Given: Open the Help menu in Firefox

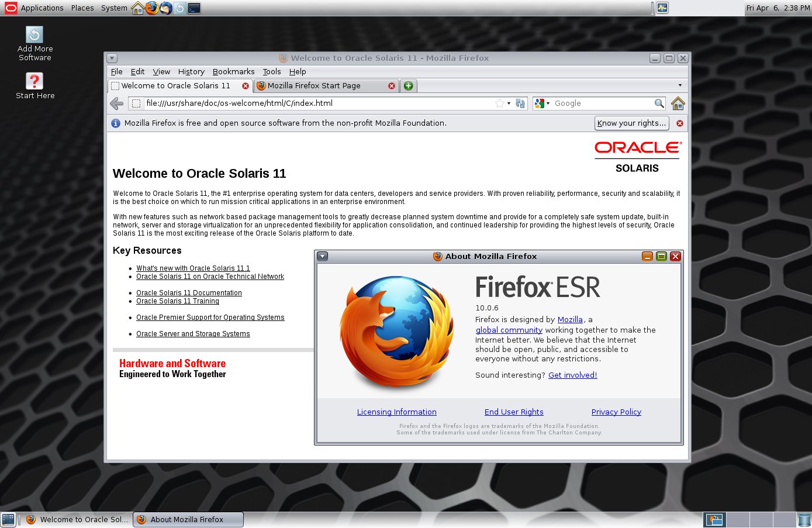Looking at the screenshot, I should click(x=298, y=71).
